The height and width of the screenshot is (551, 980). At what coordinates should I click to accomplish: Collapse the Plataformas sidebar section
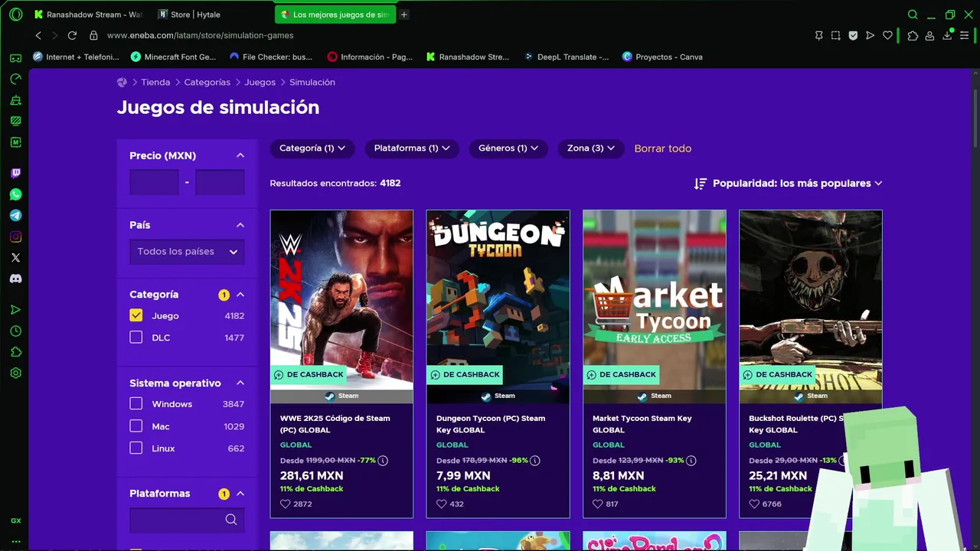[x=240, y=494]
